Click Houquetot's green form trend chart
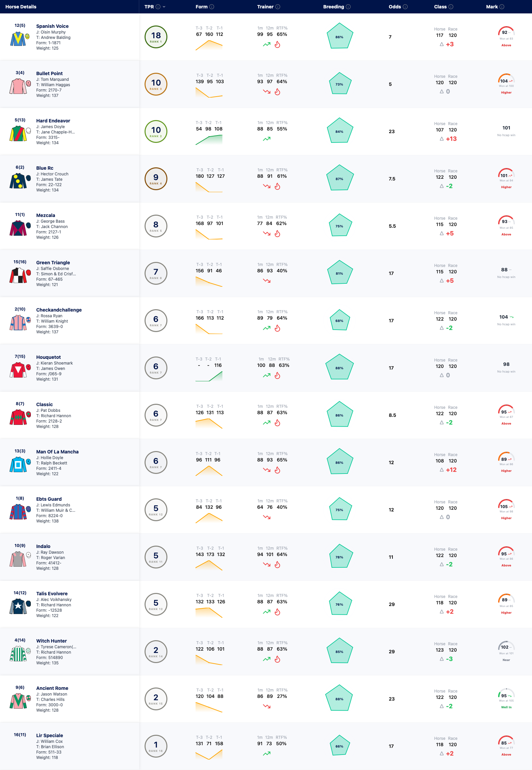The image size is (532, 770). click(209, 376)
